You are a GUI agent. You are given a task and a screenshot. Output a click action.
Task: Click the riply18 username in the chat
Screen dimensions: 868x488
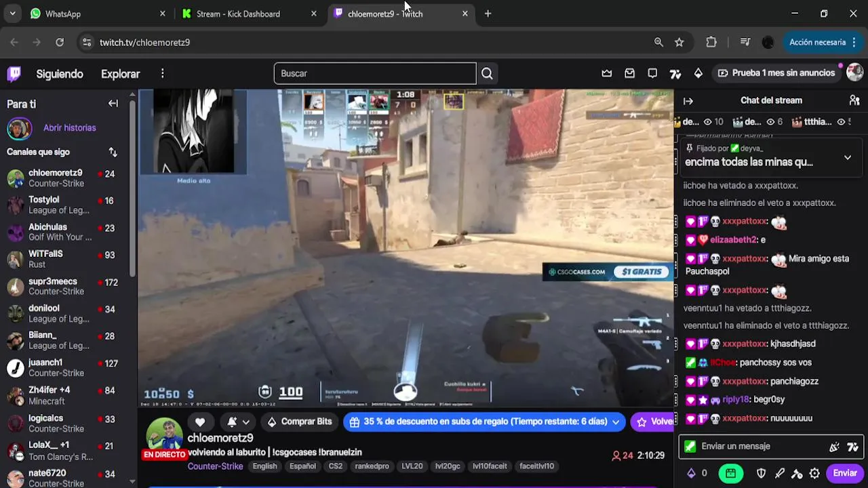(x=735, y=400)
